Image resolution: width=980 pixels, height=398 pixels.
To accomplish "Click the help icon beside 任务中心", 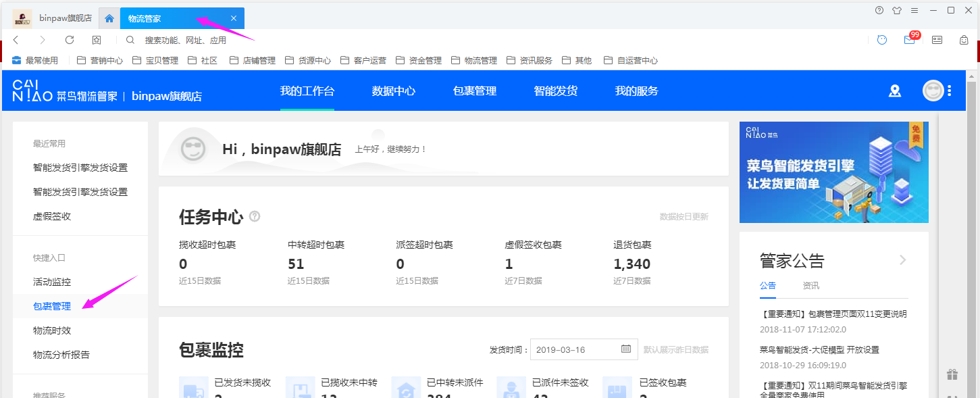I will click(255, 217).
